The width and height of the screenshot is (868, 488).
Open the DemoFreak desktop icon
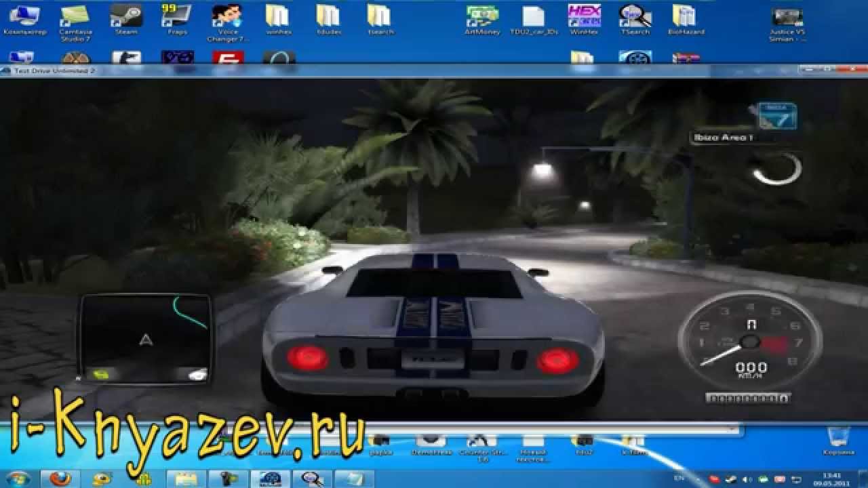click(x=430, y=446)
